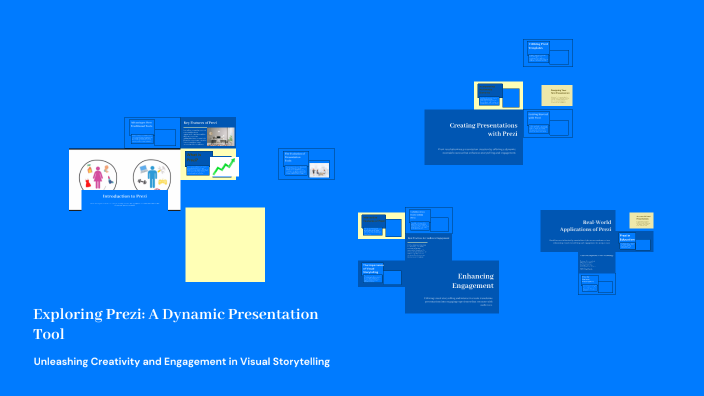Open the tan Designing Your Own Presentation slide
The image size is (704, 396).
557,96
